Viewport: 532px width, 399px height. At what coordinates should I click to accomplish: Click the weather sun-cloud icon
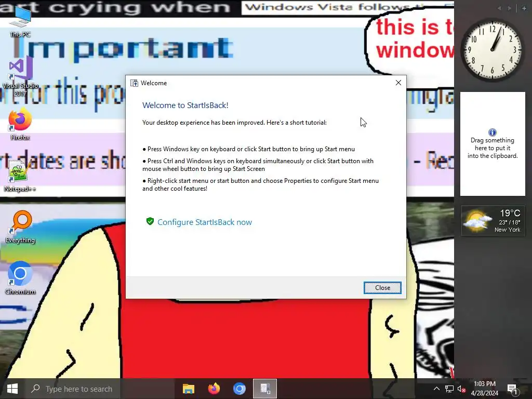(x=477, y=221)
